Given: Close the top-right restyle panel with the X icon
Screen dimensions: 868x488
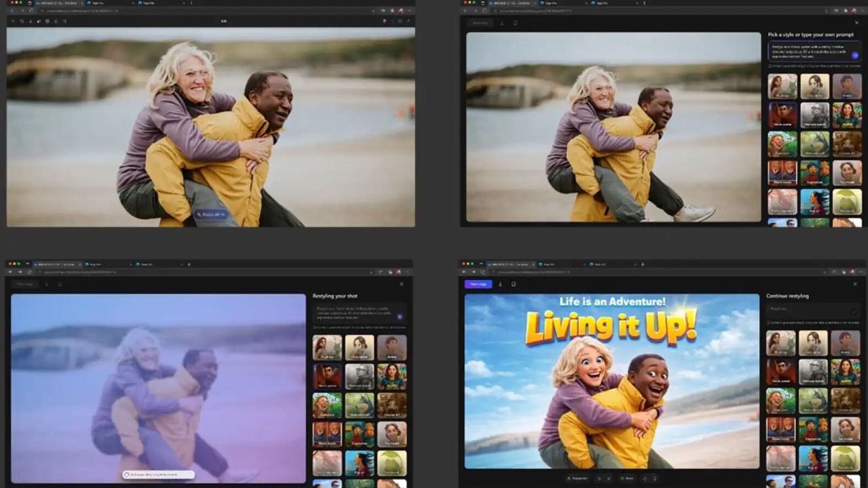Looking at the screenshot, I should tap(856, 22).
